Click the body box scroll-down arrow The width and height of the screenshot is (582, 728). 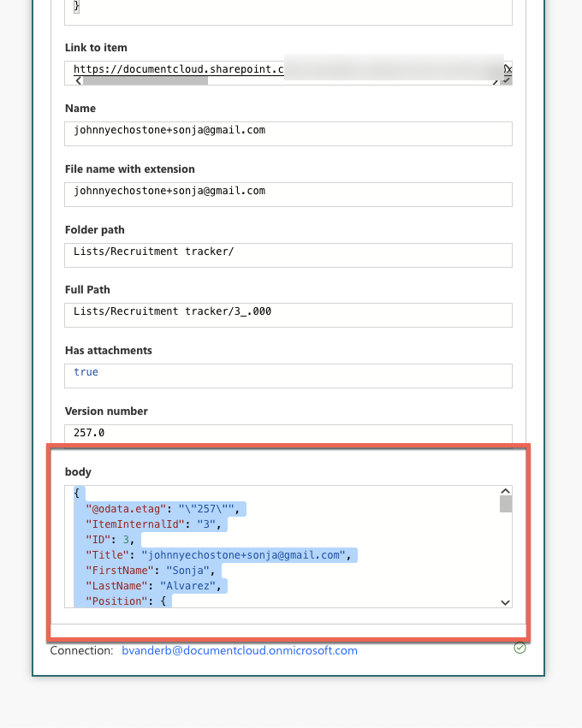(x=505, y=602)
